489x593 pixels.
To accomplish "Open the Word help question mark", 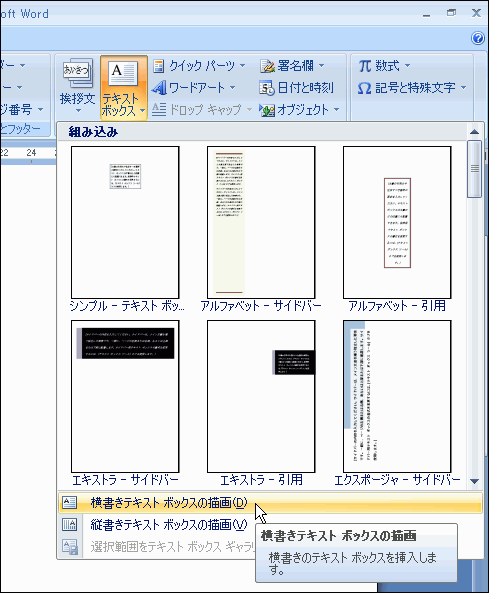I will pyautogui.click(x=478, y=38).
